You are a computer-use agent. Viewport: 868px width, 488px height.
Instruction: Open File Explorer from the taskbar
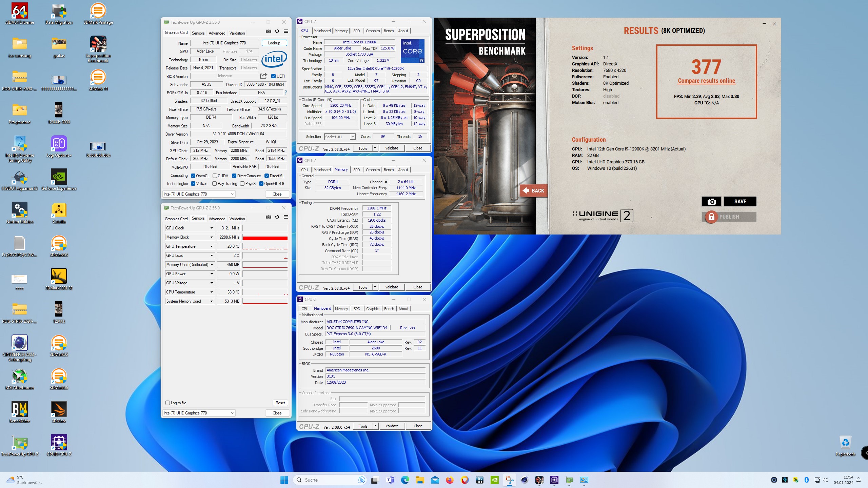pos(420,480)
